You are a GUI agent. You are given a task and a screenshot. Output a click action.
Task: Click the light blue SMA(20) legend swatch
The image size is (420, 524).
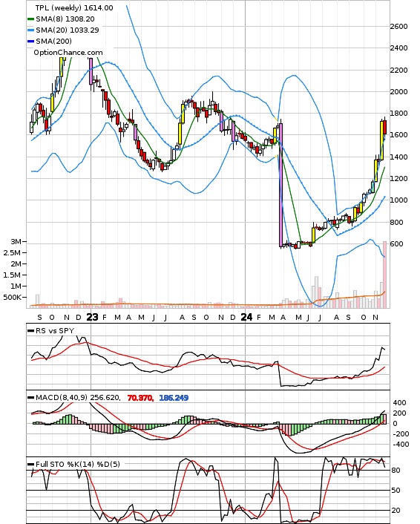(x=30, y=30)
